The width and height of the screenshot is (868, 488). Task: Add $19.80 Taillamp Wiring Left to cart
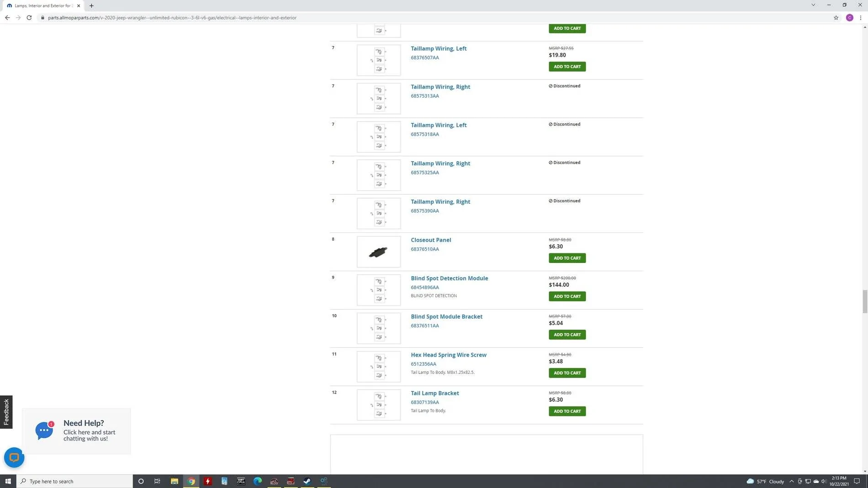[567, 67]
